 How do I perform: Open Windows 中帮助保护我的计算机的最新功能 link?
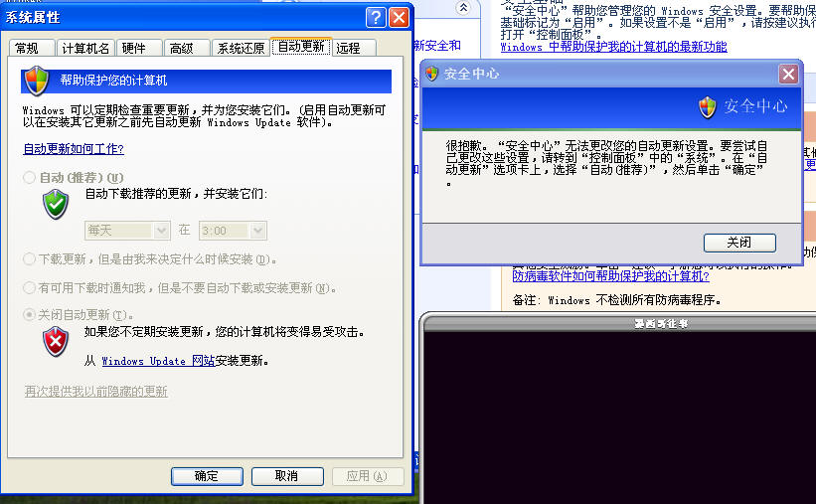[x=613, y=47]
